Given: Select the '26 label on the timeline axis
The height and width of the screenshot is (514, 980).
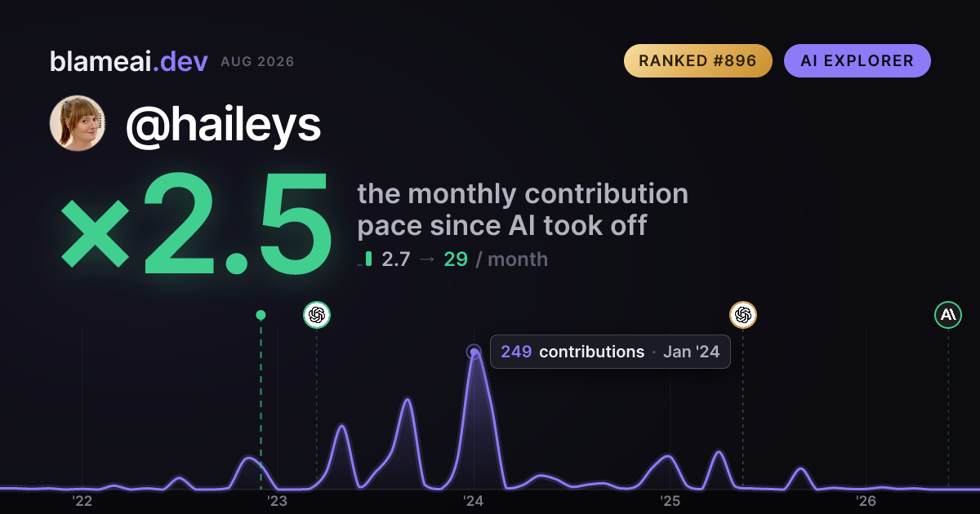Looking at the screenshot, I should click(x=866, y=501).
